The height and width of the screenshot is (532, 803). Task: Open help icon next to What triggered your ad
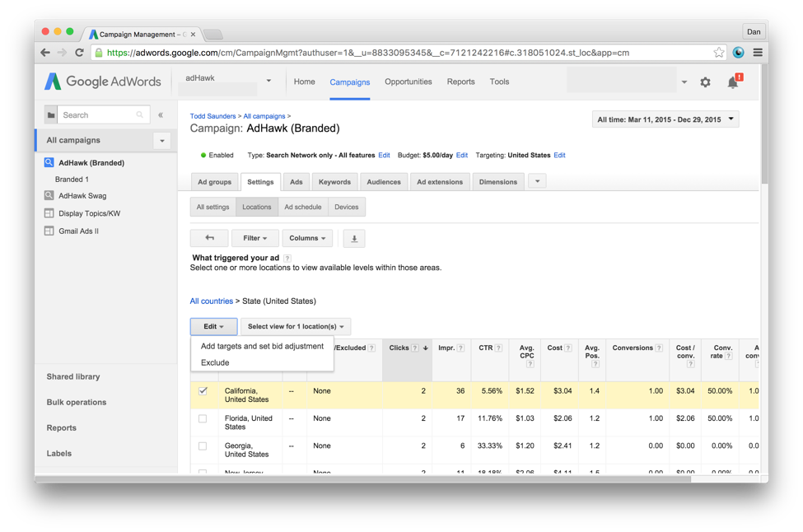pos(287,258)
